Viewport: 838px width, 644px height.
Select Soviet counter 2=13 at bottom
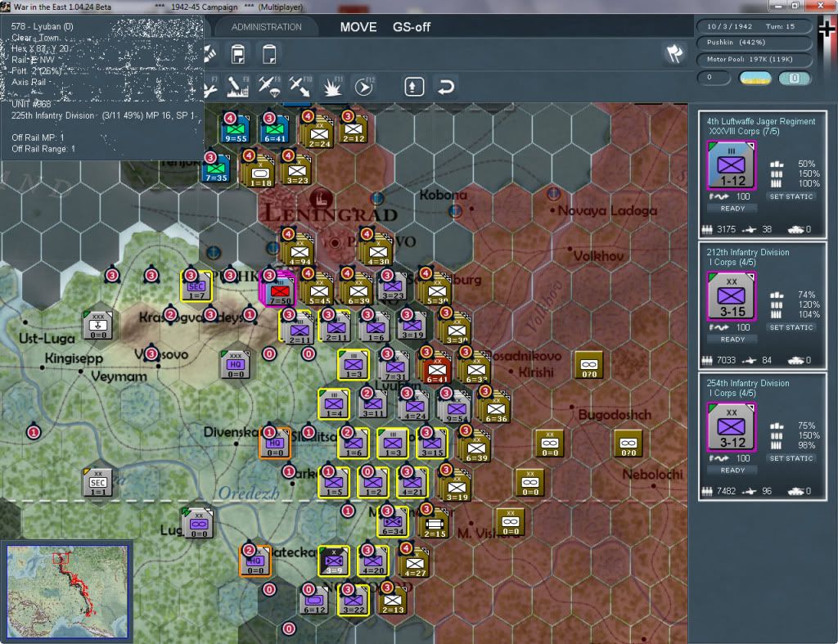click(393, 601)
